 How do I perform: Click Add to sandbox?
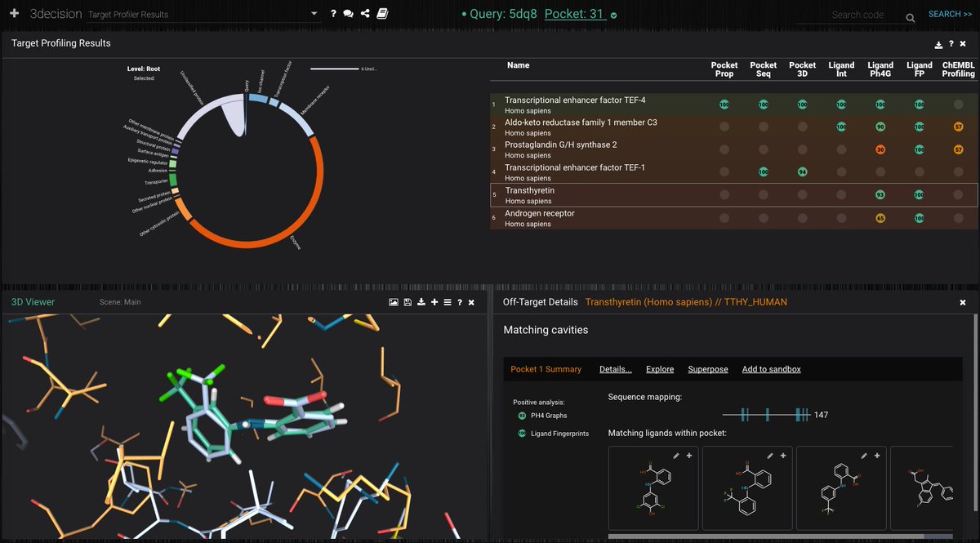pyautogui.click(x=772, y=369)
